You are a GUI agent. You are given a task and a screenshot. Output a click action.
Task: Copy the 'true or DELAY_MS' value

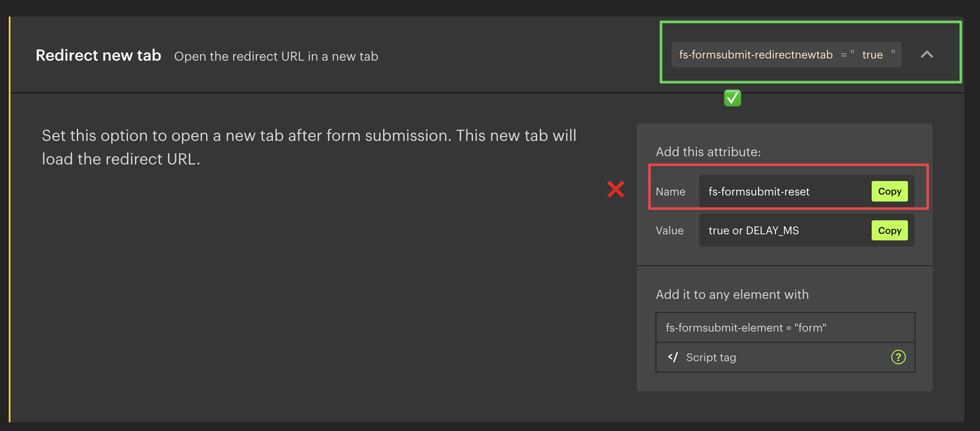[x=889, y=230]
